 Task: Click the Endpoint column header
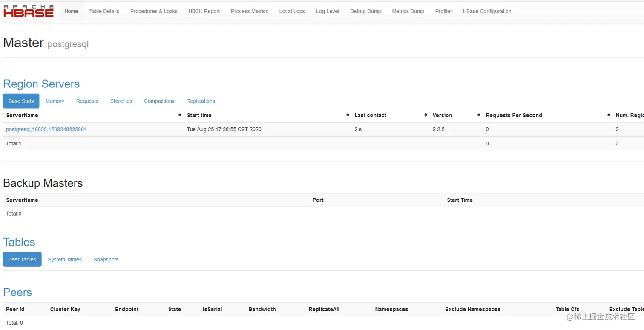point(127,310)
